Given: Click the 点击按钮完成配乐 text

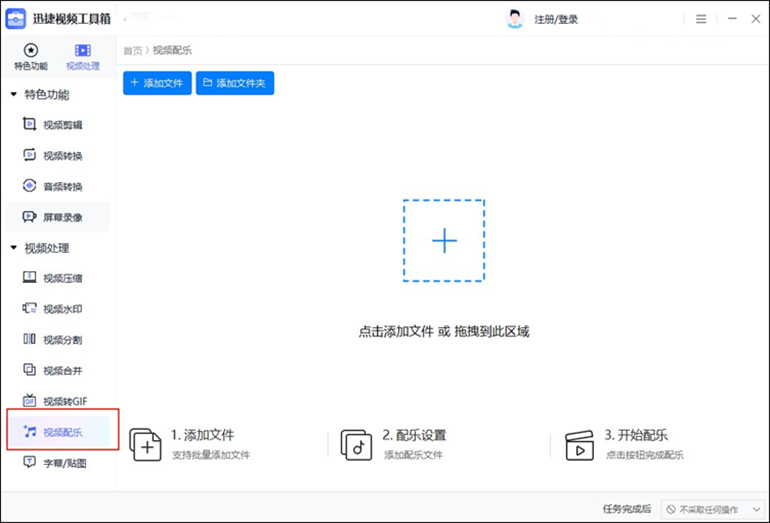Looking at the screenshot, I should coord(644,455).
